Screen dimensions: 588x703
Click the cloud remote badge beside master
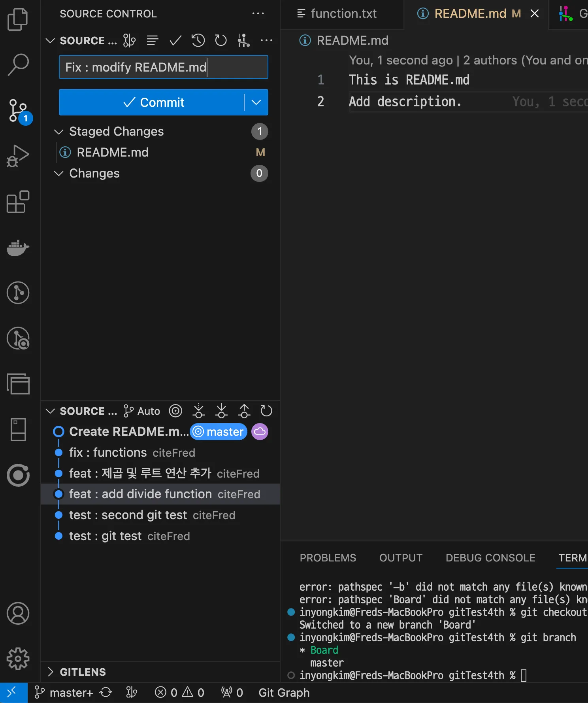click(260, 431)
